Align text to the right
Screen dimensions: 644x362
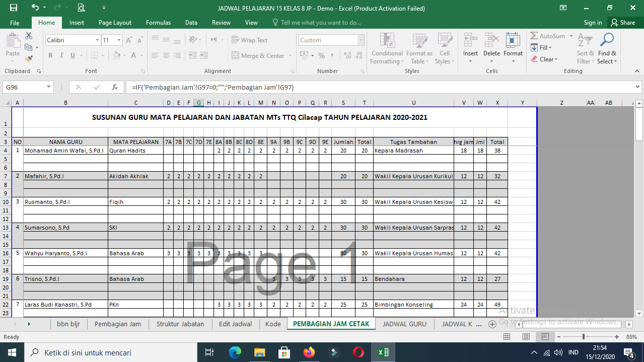click(x=177, y=55)
